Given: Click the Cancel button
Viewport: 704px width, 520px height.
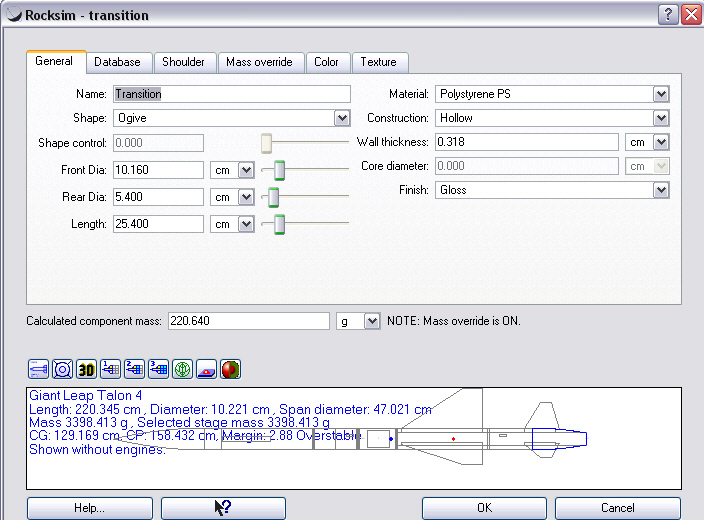Looking at the screenshot, I should [618, 508].
